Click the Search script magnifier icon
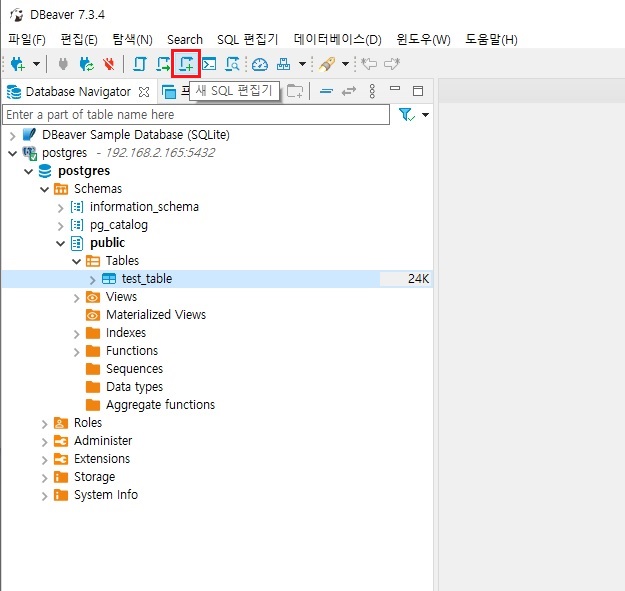Viewport: 625px width, 591px height. coord(232,64)
